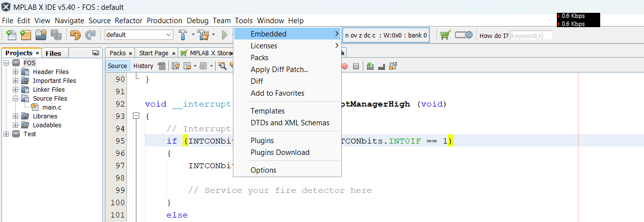This screenshot has height=222, width=644.
Task: Click the Undo arrow icon
Action: tap(75, 35)
